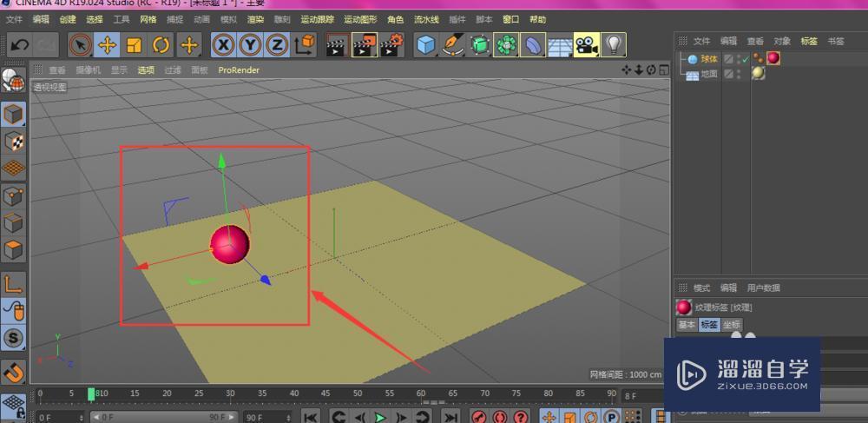Click the green timeline playhead marker
868x423 pixels.
pyautogui.click(x=91, y=394)
